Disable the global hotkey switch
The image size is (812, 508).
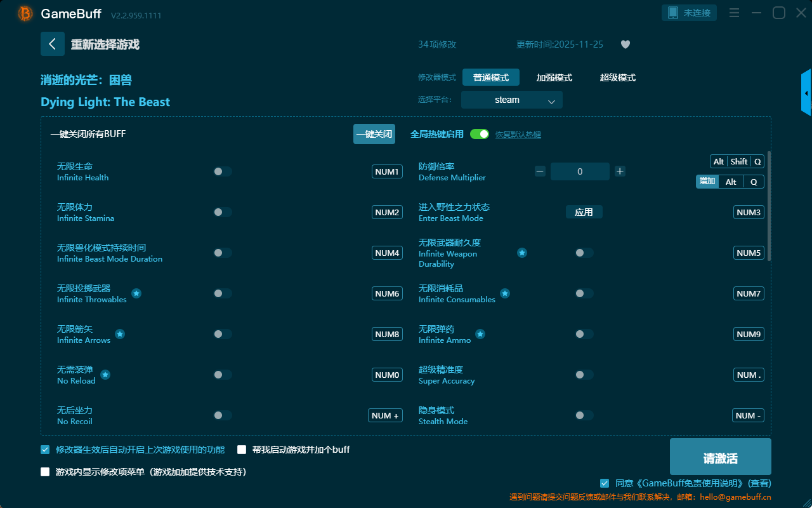tap(480, 134)
